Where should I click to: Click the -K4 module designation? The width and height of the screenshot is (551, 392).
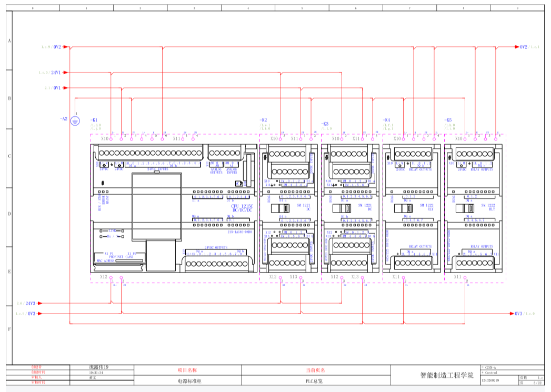[386, 120]
